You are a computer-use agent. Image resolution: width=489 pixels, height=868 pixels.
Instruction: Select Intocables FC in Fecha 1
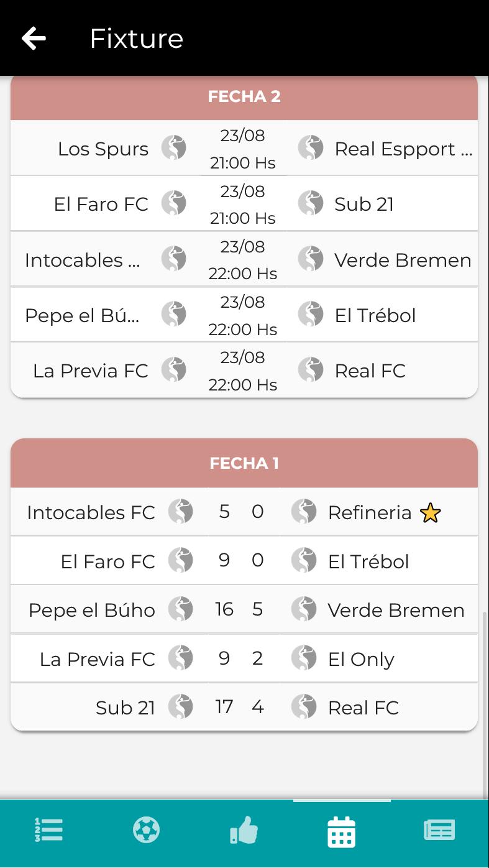pyautogui.click(x=91, y=513)
